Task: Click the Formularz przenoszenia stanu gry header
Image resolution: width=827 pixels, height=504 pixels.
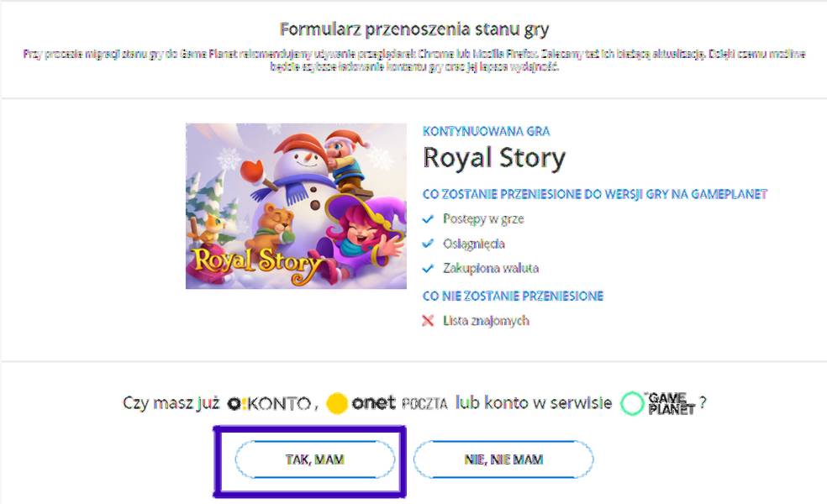Action: pyautogui.click(x=413, y=28)
